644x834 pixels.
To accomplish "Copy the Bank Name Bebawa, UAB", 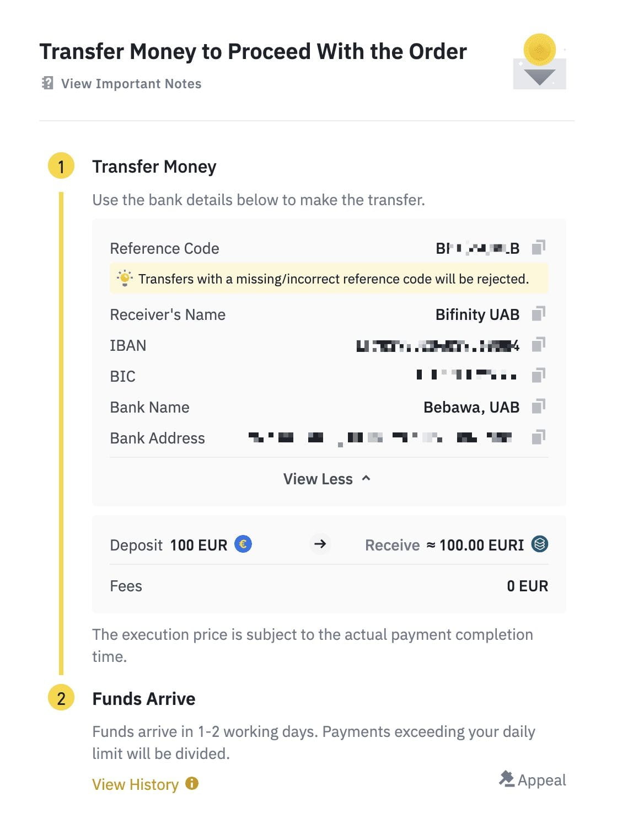I will coord(538,407).
